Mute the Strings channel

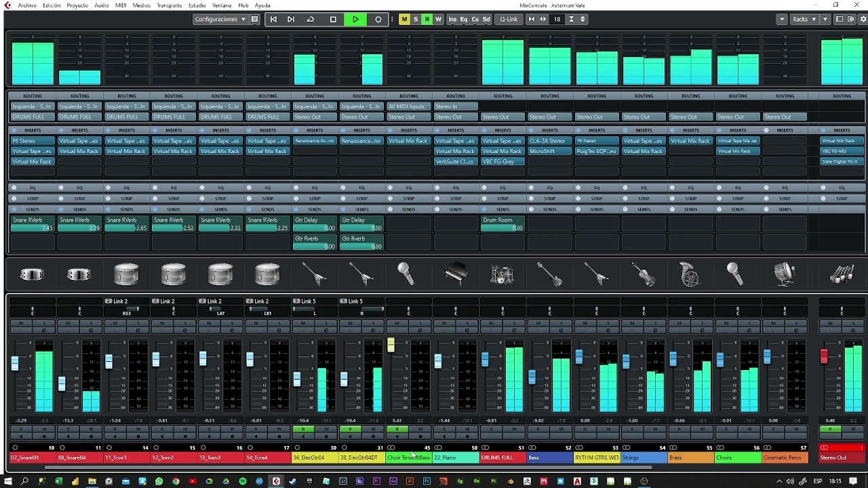(632, 323)
